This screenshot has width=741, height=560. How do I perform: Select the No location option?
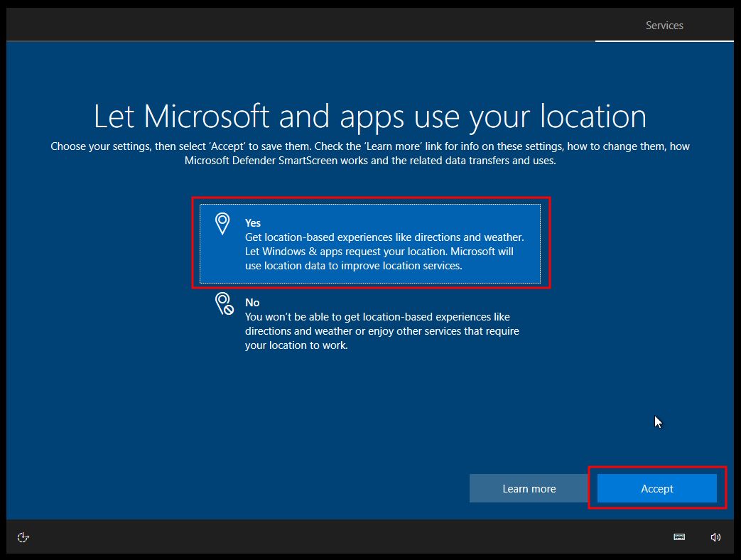coord(370,324)
